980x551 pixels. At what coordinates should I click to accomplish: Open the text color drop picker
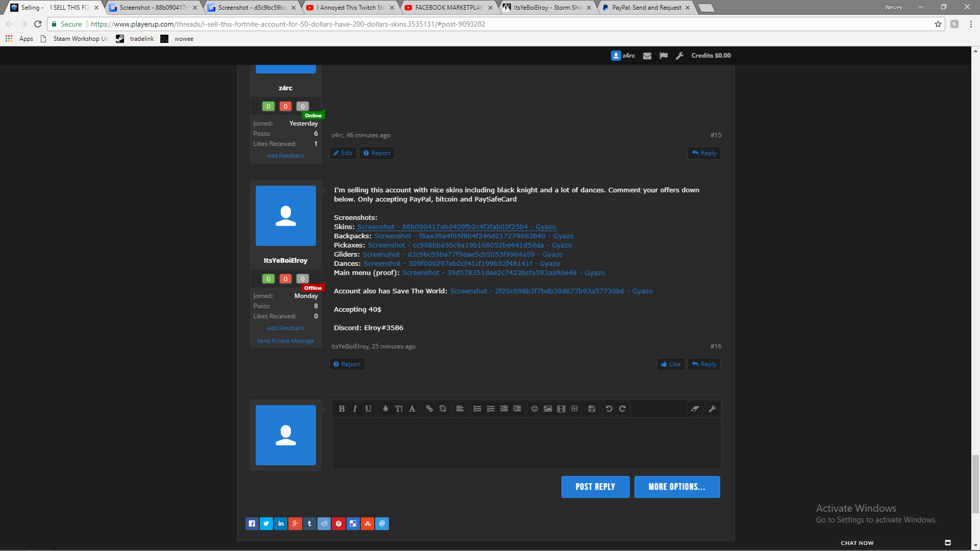coord(385,409)
